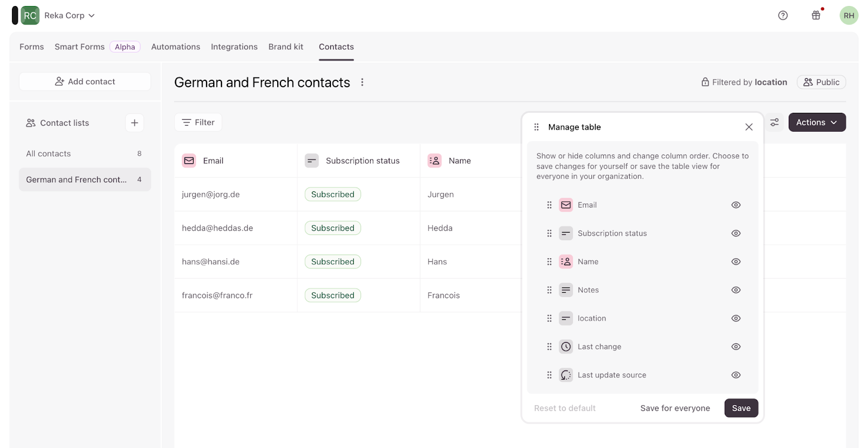The image size is (868, 448).
Task: Click the gift box notifications icon
Action: 815,15
